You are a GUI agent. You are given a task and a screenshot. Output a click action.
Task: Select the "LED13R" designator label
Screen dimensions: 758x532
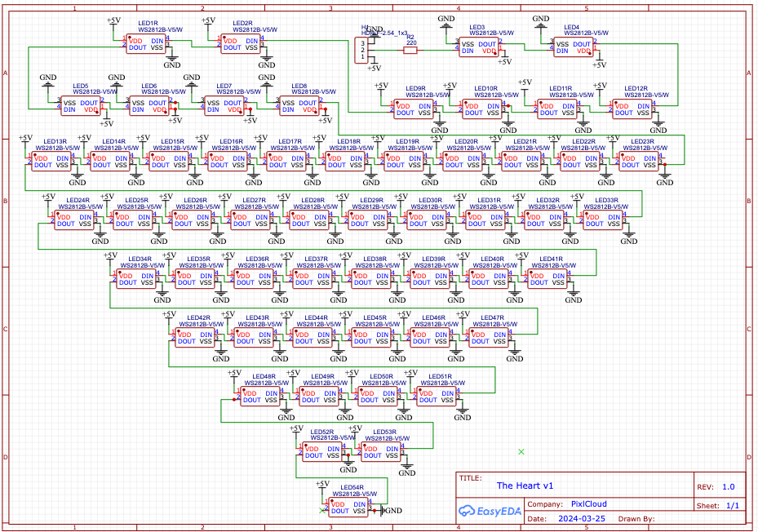pos(55,141)
